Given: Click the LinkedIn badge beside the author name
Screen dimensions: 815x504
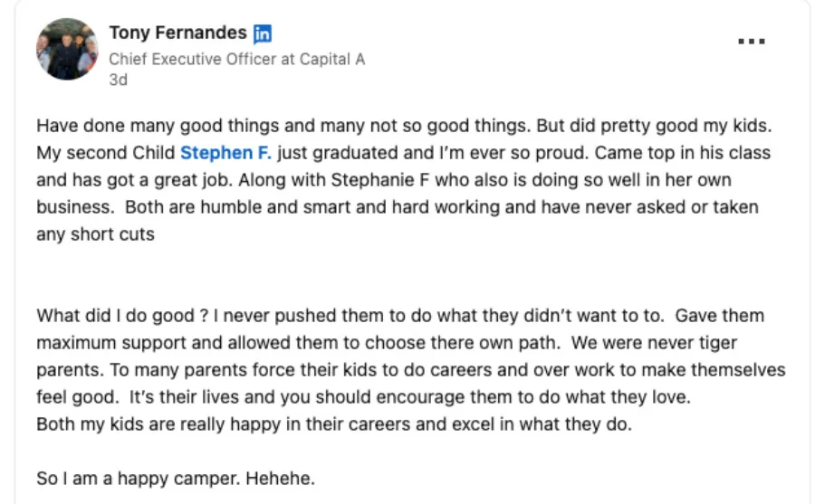Looking at the screenshot, I should (263, 33).
